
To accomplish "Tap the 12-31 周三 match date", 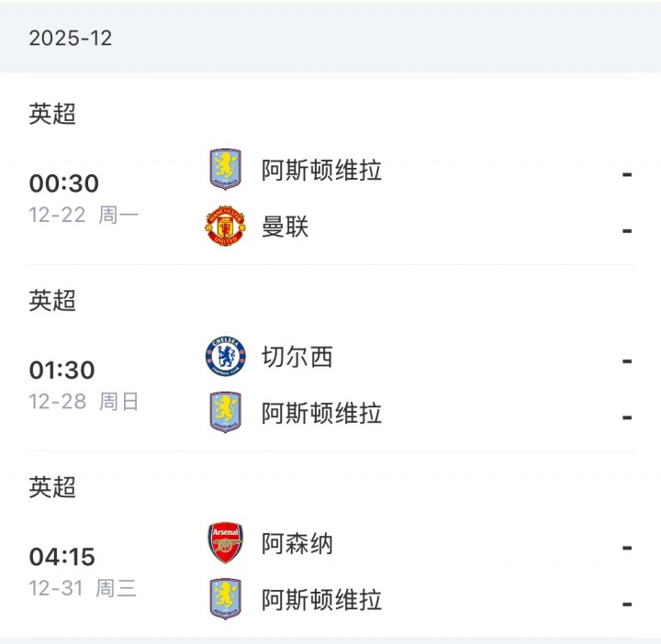I will (83, 588).
